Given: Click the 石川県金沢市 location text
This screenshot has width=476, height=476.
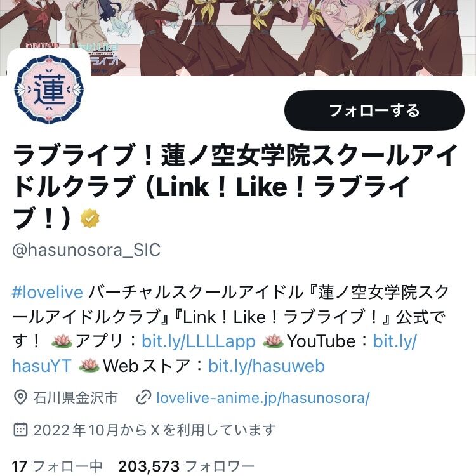Looking at the screenshot, I should (x=76, y=398).
